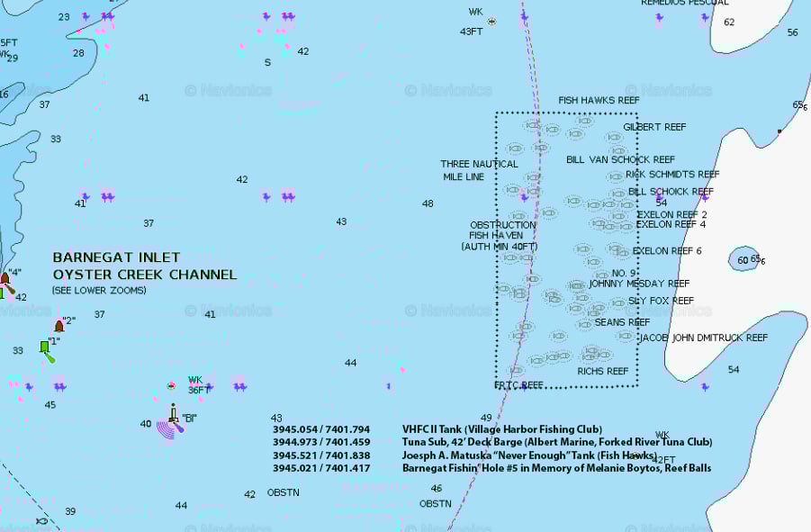Click the red buoy marked "4"
The image size is (811, 532).
[5, 278]
